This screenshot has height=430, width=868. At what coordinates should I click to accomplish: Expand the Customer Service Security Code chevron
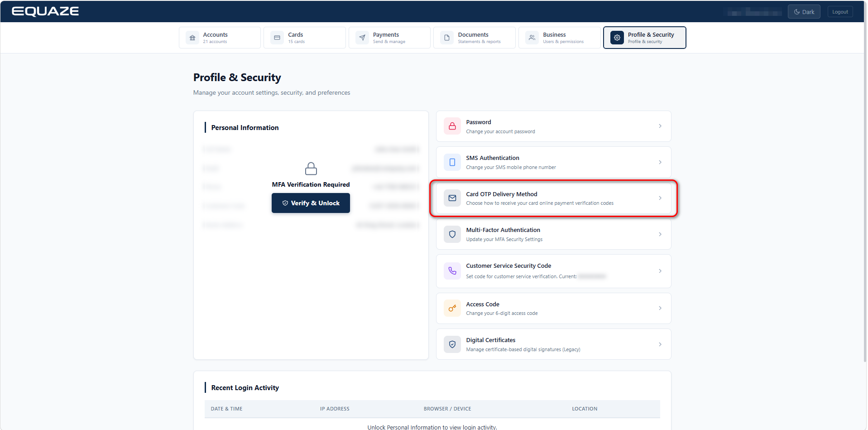tap(660, 271)
